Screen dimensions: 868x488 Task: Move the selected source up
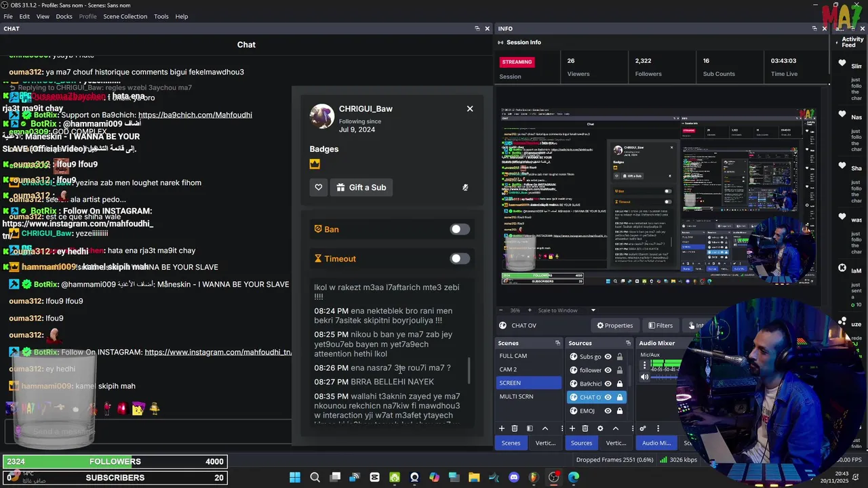coord(616,428)
